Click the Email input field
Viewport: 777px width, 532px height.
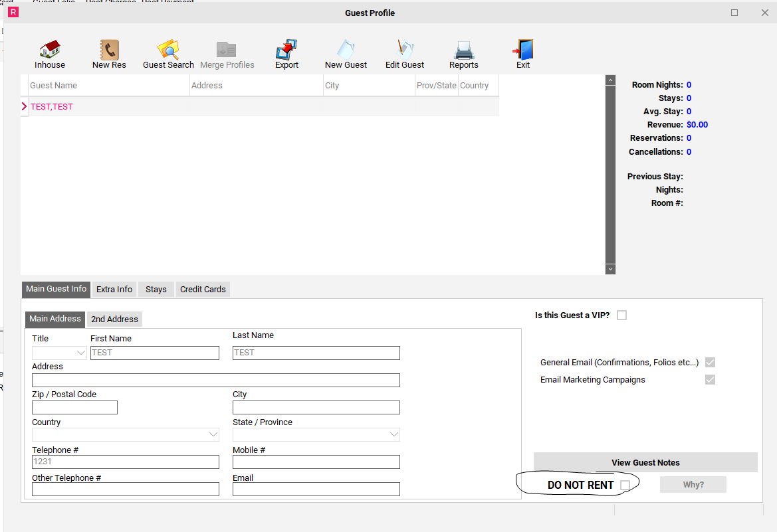316,489
